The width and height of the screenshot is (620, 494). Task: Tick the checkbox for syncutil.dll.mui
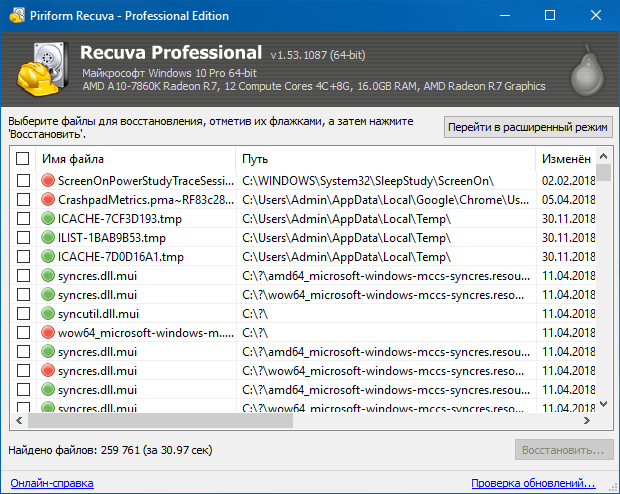click(23, 314)
